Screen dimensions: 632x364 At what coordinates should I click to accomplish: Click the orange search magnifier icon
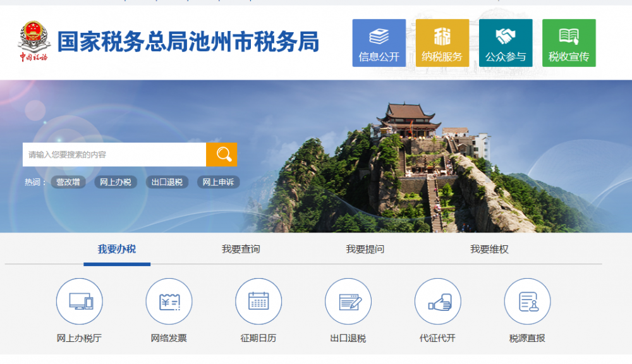(x=222, y=154)
